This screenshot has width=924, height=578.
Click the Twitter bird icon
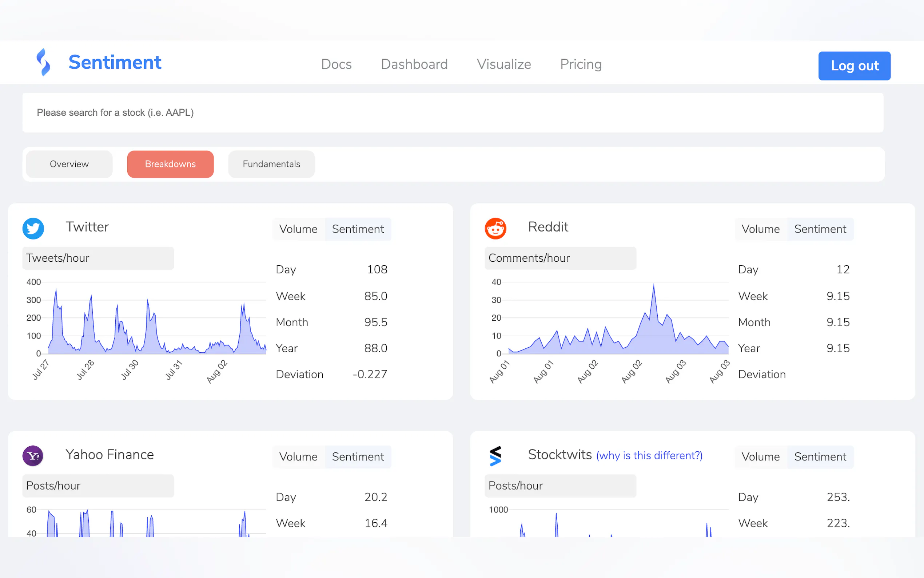33,229
